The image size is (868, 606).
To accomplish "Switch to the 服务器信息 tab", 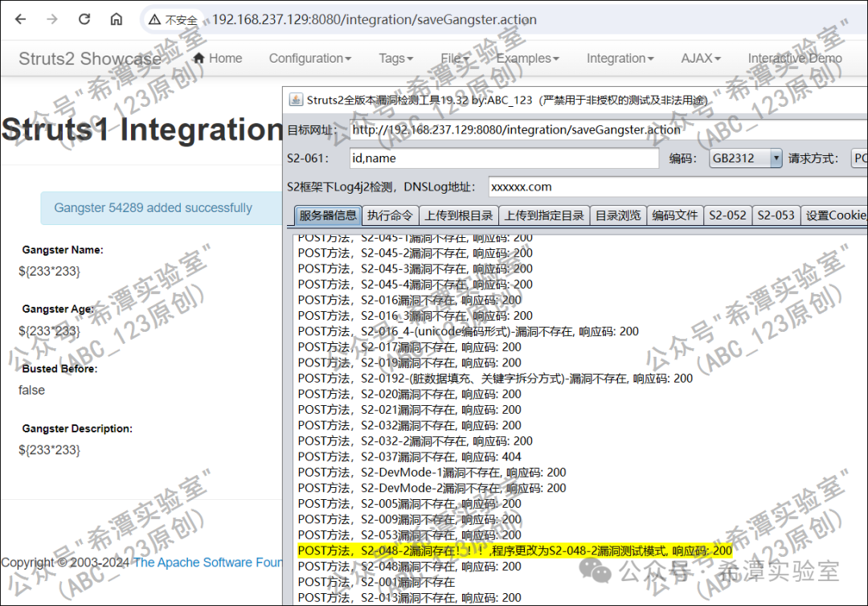I will coord(328,215).
